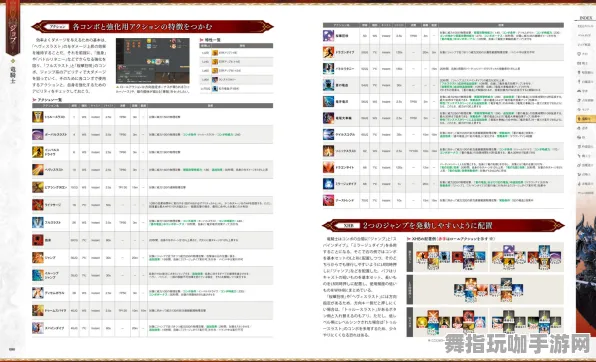Viewport: 596px width, 362px height.
Task: Click the heading 各コンボと強化用アクションの特徴をつかむ
Action: 143,27
